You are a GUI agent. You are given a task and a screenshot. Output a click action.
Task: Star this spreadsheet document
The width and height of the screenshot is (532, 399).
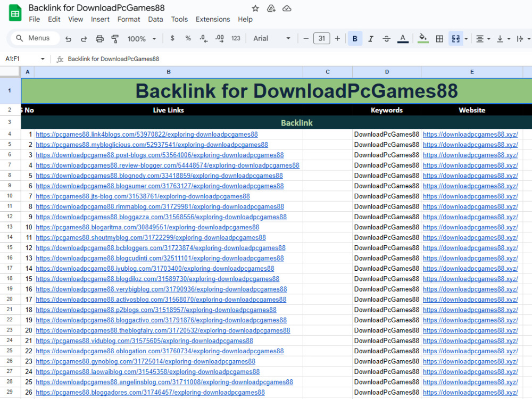255,9
